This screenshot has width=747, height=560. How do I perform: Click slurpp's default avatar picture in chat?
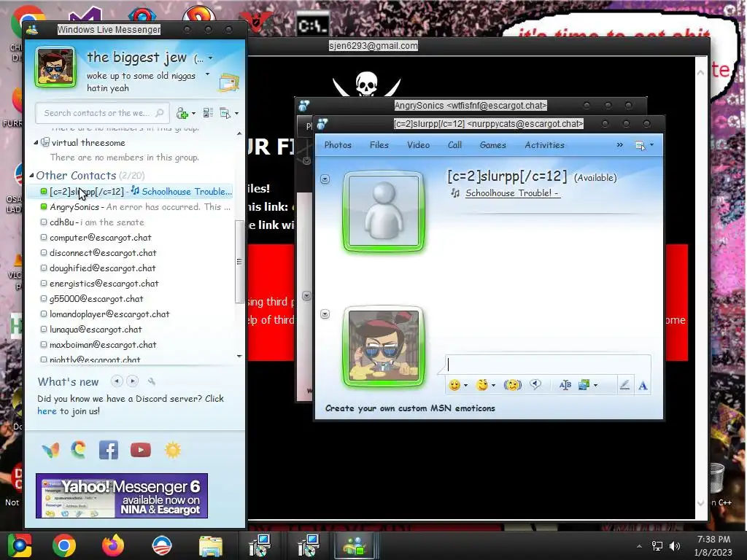[x=384, y=211]
